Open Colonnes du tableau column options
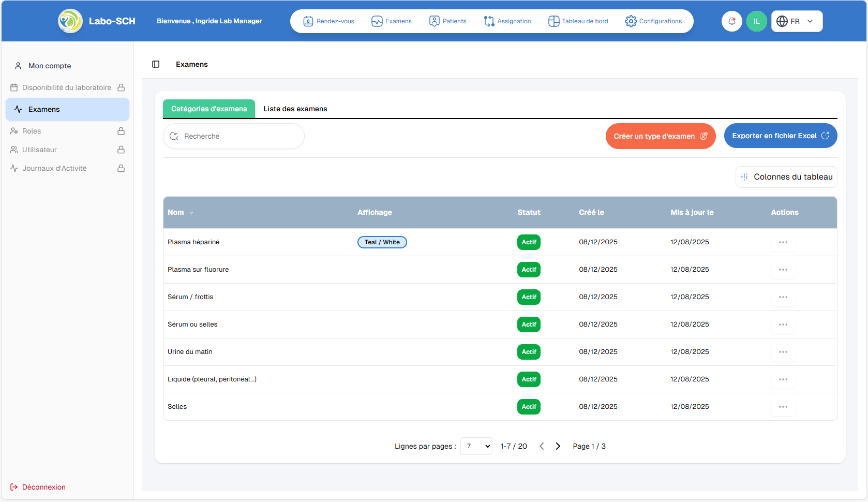 click(786, 177)
